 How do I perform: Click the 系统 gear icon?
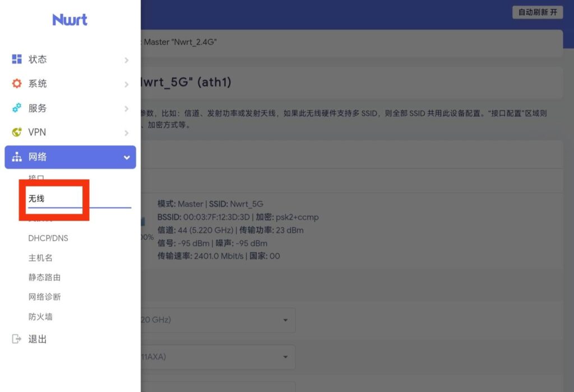pos(17,83)
